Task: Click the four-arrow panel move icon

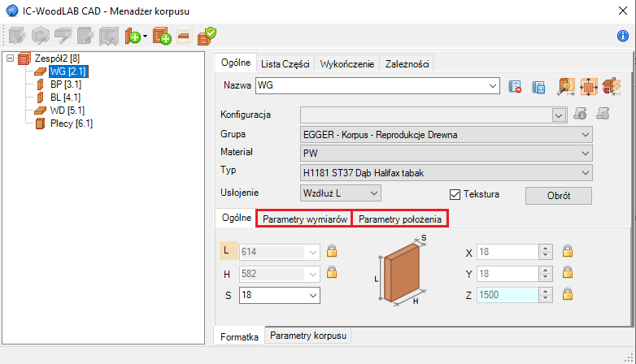Action: 590,86
